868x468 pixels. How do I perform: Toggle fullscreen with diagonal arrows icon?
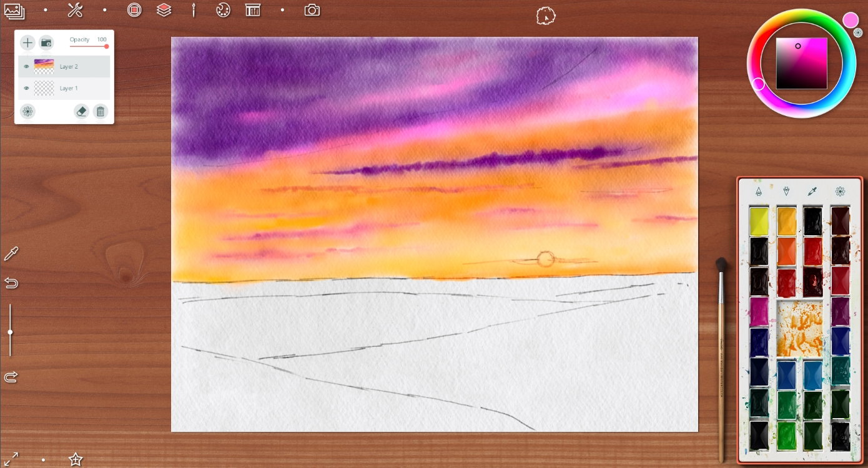(11, 459)
